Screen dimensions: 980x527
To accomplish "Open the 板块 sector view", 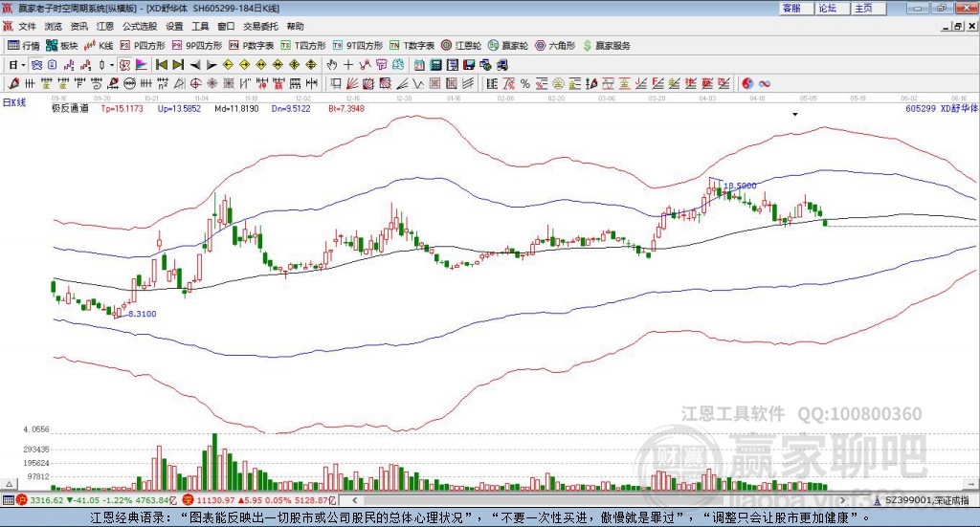I will (61, 46).
